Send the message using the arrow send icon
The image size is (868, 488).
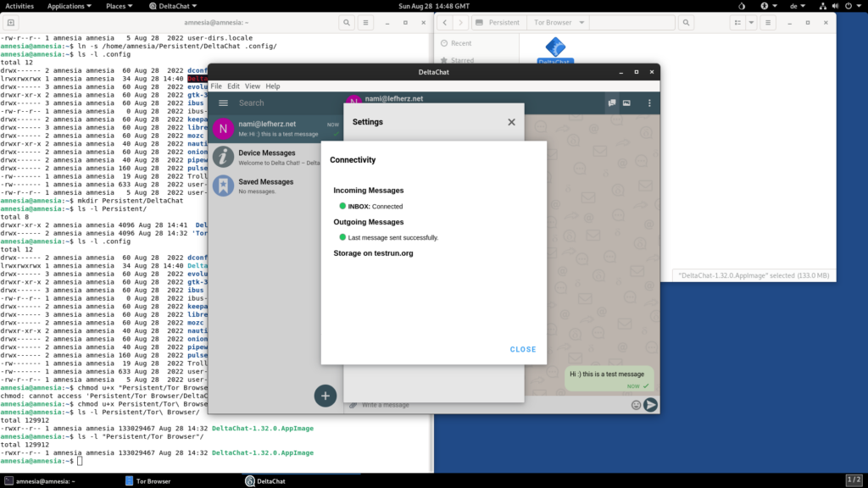click(x=651, y=405)
